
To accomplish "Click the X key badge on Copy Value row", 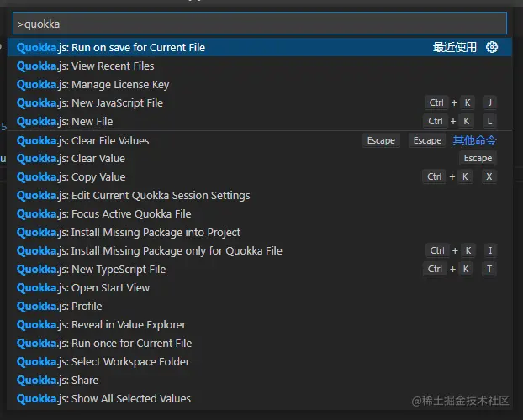I will (x=489, y=176).
